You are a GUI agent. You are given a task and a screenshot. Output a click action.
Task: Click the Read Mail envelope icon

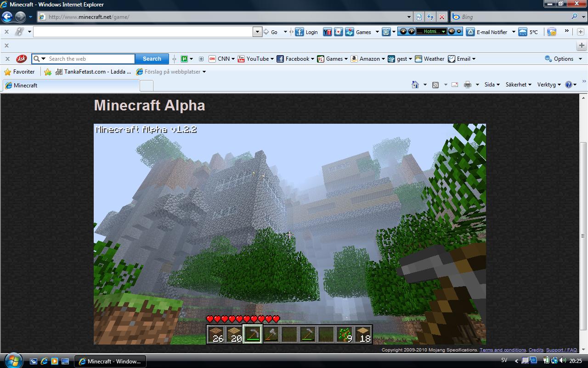tap(455, 85)
